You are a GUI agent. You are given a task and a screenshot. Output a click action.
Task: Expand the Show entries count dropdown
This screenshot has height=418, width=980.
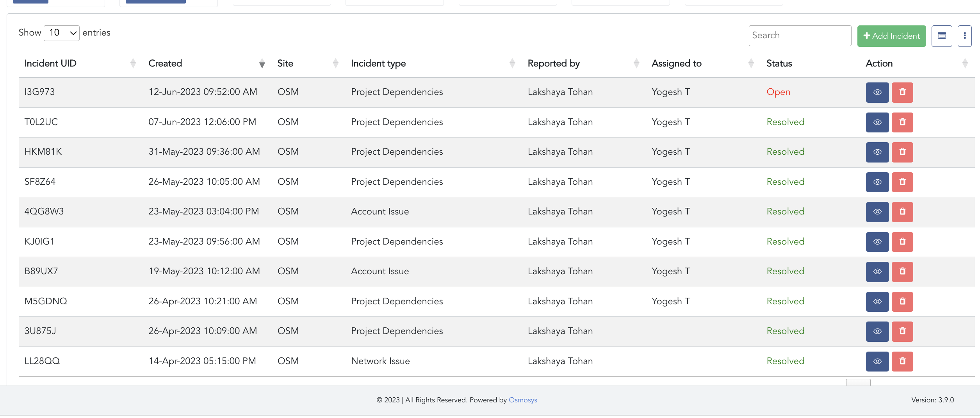point(62,33)
